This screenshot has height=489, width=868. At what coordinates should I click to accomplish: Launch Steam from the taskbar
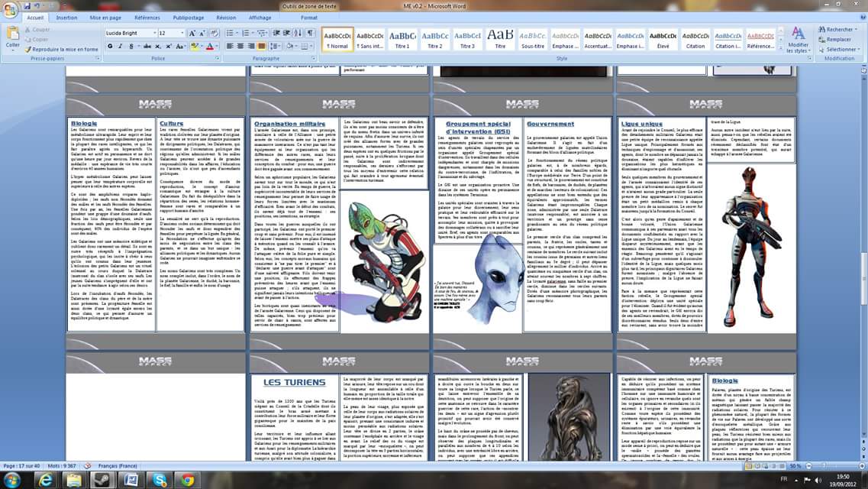(x=101, y=480)
